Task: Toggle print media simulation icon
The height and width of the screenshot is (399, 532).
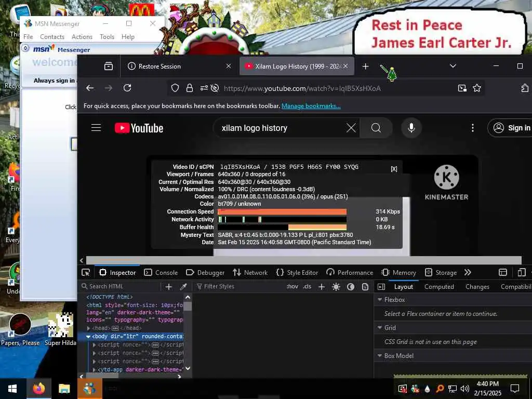Action: tap(365, 287)
